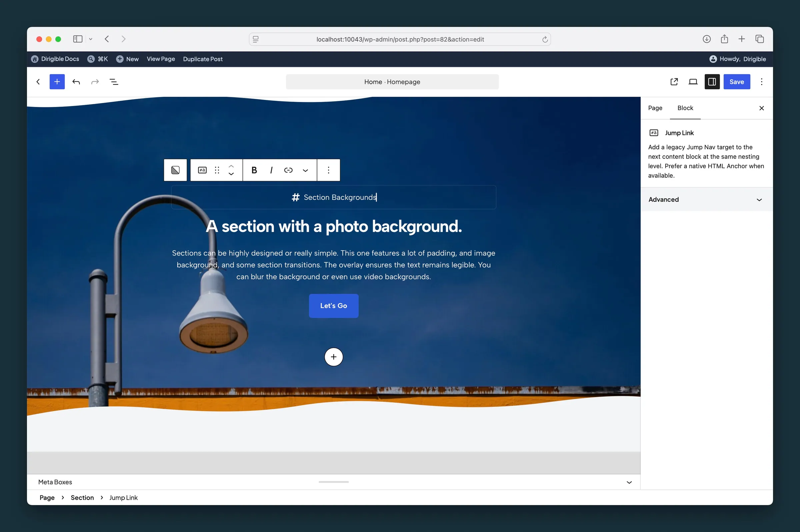Select Jump Link in the breadcrumb
The height and width of the screenshot is (532, 800).
coord(123,497)
